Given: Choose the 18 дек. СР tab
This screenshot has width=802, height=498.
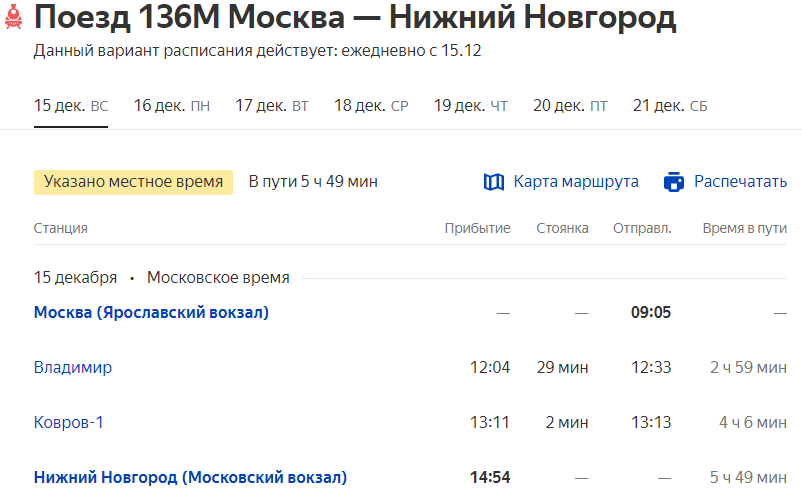Looking at the screenshot, I should [371, 106].
